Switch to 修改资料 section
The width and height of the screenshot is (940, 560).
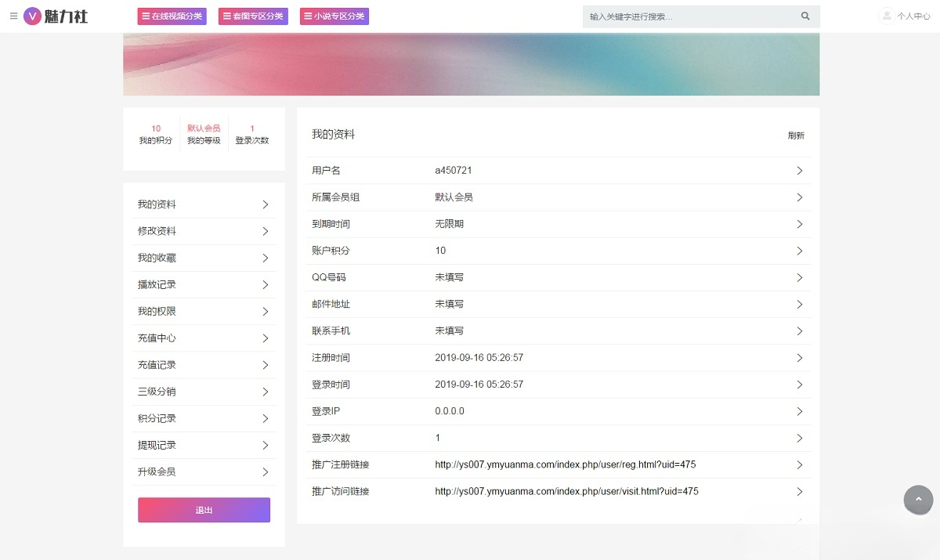[x=156, y=231]
